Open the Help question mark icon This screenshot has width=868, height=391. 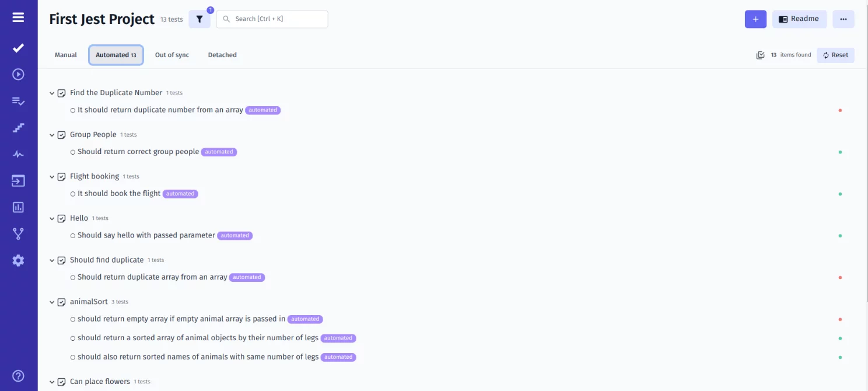[x=17, y=375]
